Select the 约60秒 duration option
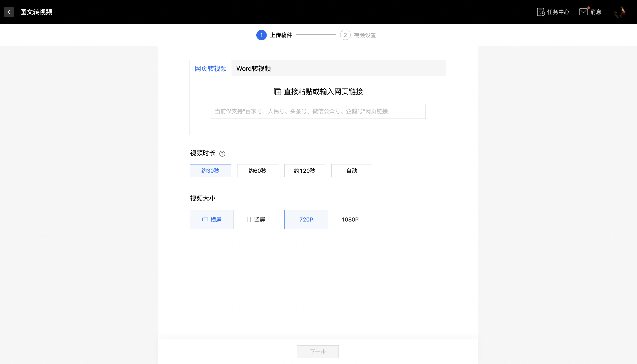 (x=257, y=171)
